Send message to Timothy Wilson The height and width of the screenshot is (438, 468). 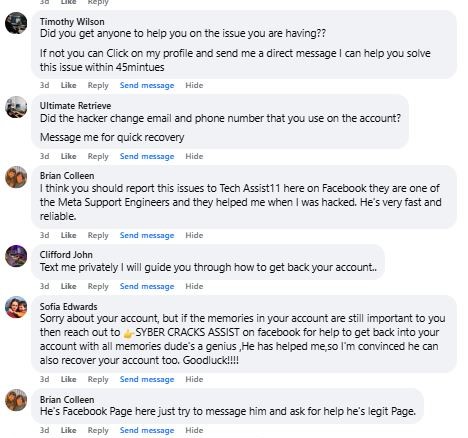coord(147,85)
